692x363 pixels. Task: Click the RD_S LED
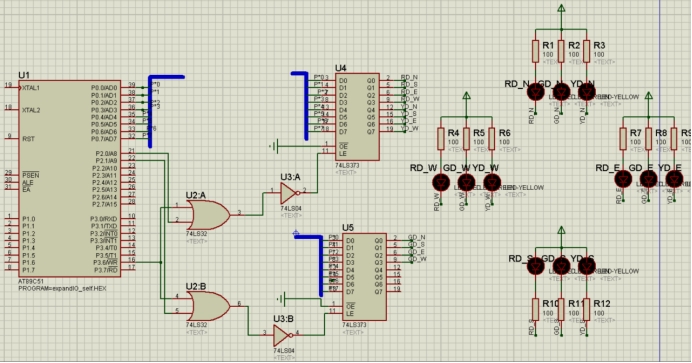click(536, 266)
